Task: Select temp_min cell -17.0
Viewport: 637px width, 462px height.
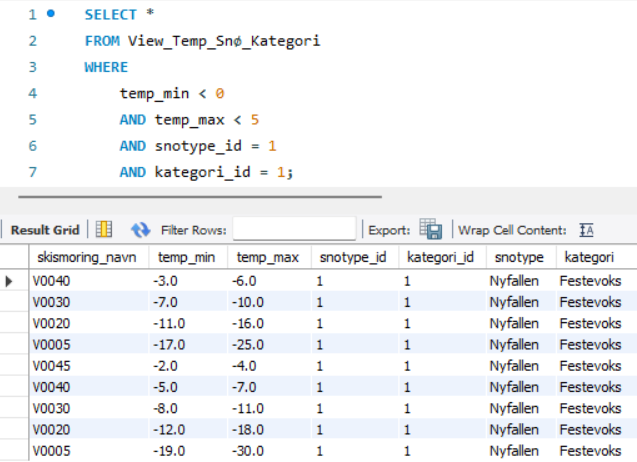Action: (188, 345)
